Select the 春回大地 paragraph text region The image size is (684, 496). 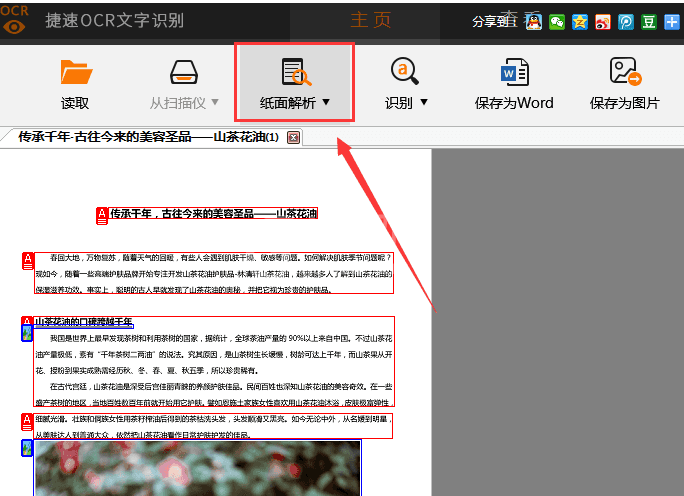click(214, 273)
